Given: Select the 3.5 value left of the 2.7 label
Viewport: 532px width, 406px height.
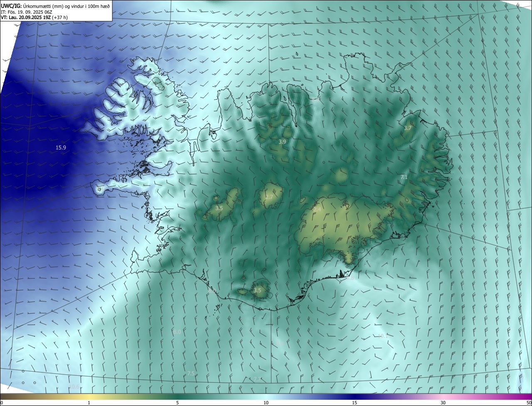Looking at the screenshot, I should pos(219,208).
